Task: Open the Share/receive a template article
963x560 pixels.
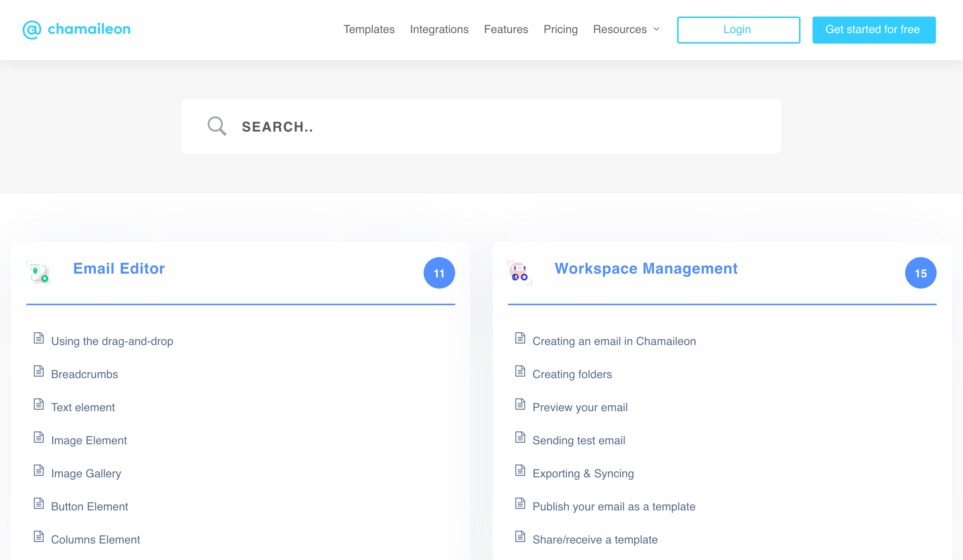Action: (x=595, y=539)
